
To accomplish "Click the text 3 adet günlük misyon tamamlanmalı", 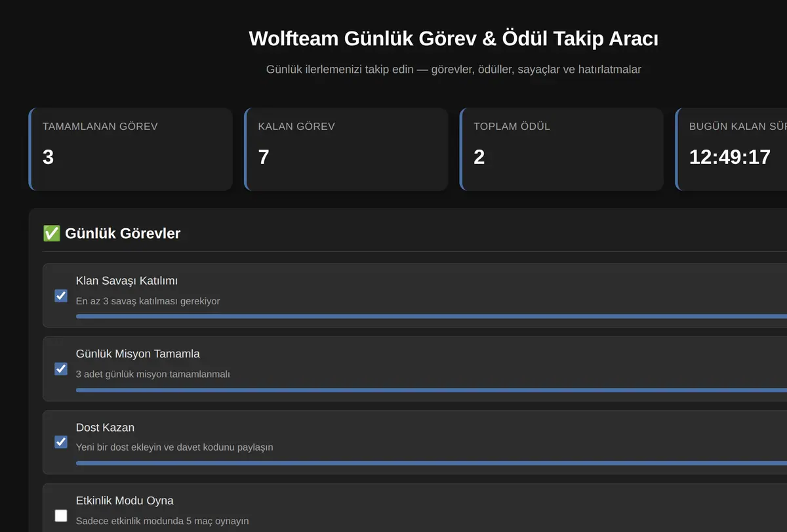I will pos(153,375).
